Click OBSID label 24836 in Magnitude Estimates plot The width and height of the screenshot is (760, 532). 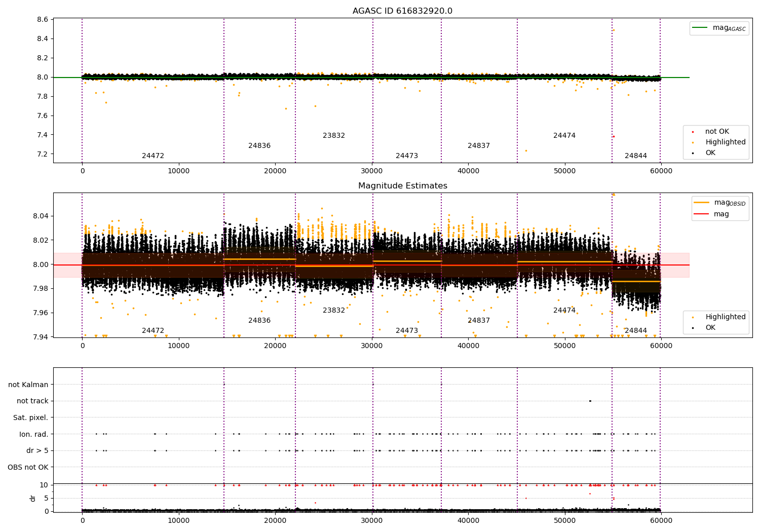[259, 321]
